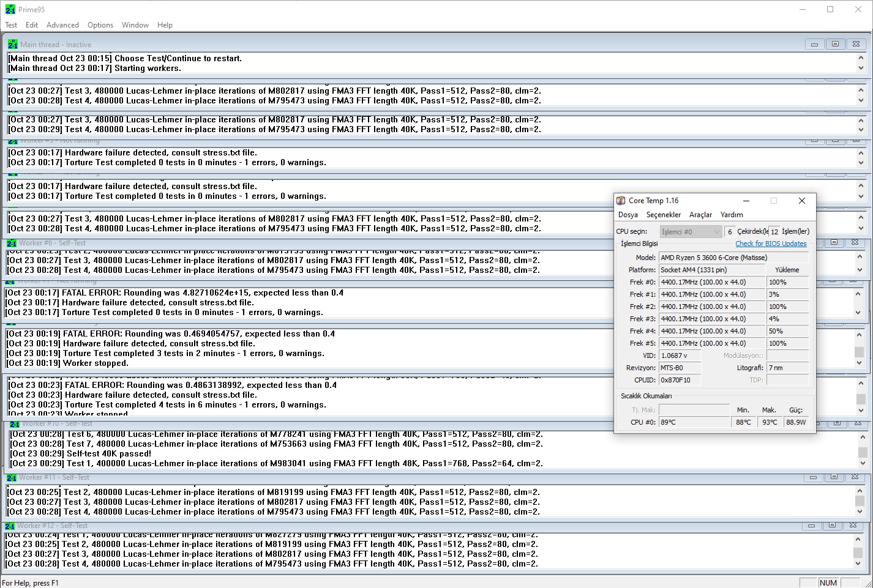This screenshot has width=873, height=588.
Task: Click the CPUID value '0x870F10'
Action: pos(680,380)
